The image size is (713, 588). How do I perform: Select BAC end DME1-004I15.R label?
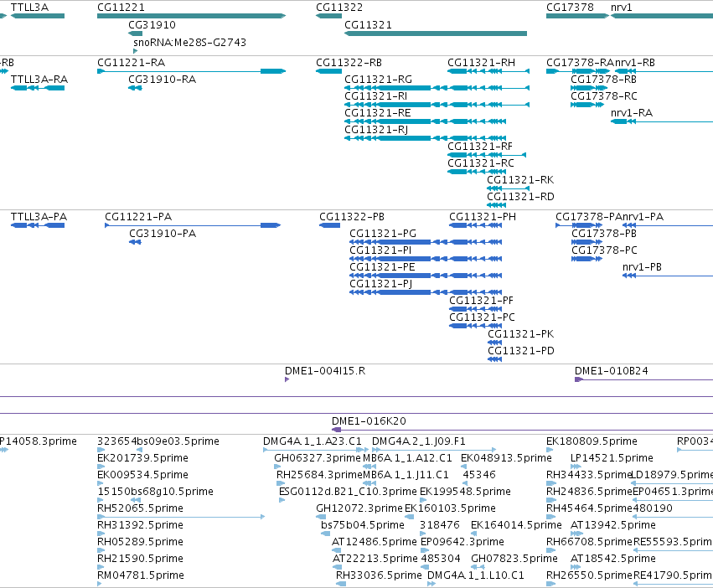[x=325, y=370]
